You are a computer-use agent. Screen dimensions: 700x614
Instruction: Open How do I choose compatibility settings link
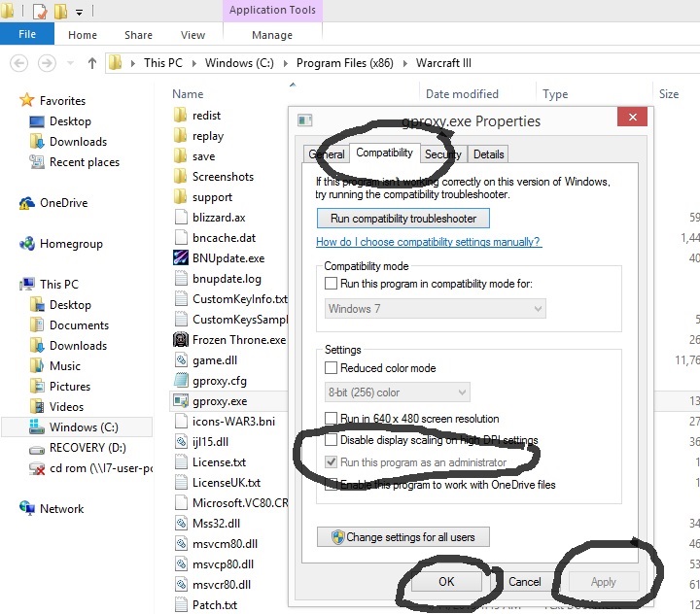coord(429,242)
